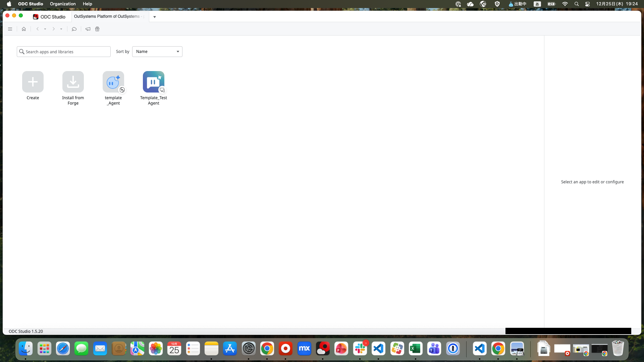Click the Create app tile
The height and width of the screenshot is (362, 644).
click(x=33, y=82)
